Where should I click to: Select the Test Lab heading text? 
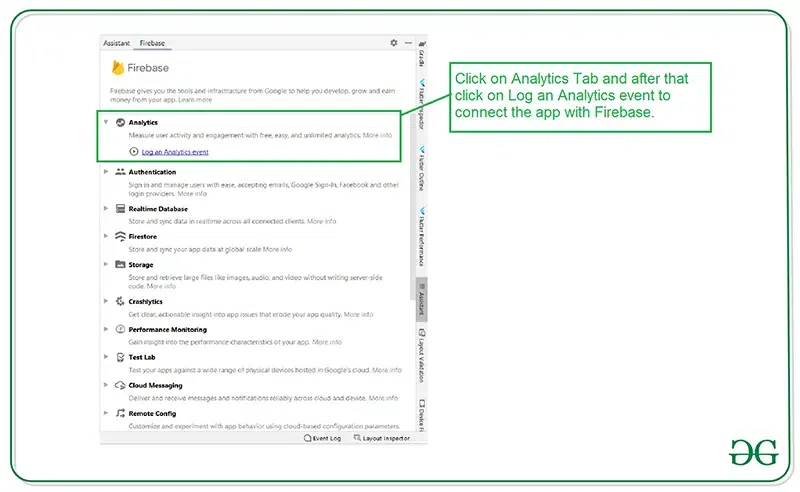[x=142, y=357]
